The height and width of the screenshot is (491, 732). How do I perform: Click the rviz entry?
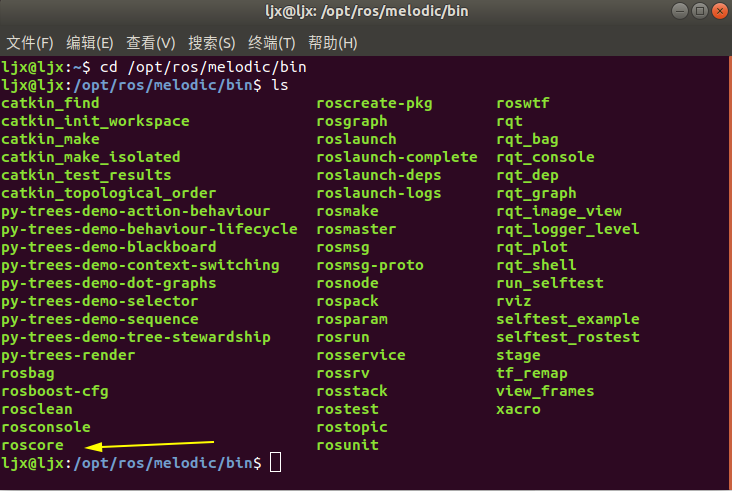pos(514,302)
